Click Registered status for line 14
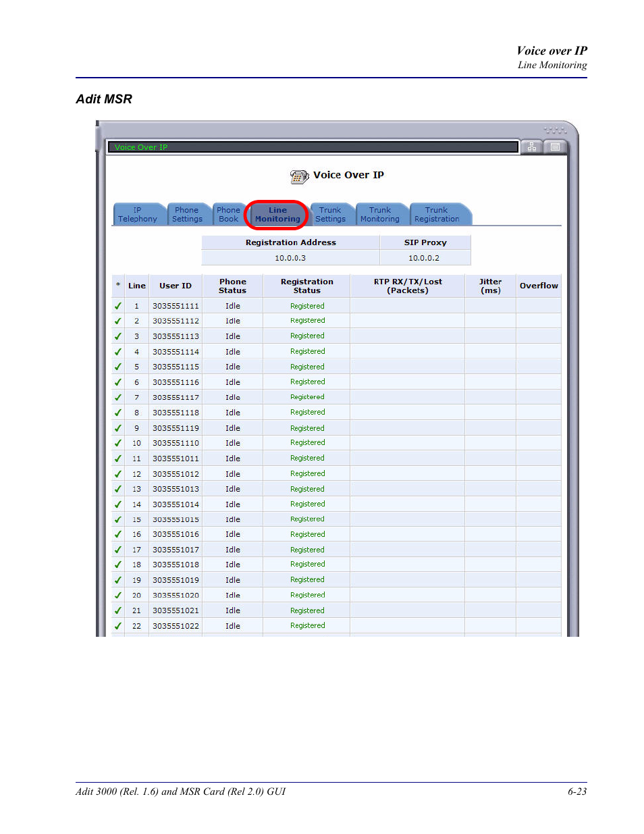Viewport: 644px width, 834px height. 307,504
